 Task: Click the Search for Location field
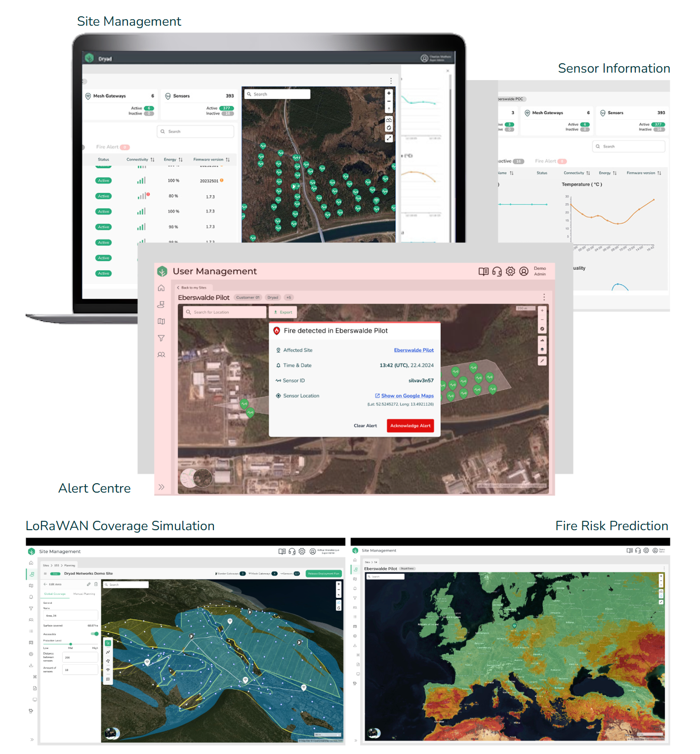225,312
